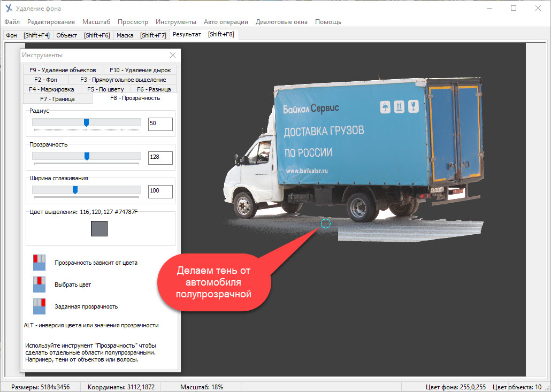This screenshot has height=392, width=551.
Task: Click the 'Цвет фона: 255,0,255' status entry
Action: click(456, 387)
